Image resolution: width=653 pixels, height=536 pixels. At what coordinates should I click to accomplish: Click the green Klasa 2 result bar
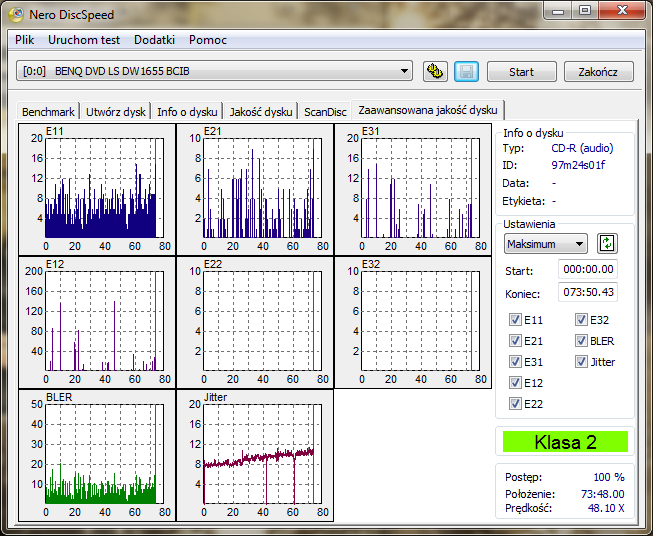coord(565,441)
